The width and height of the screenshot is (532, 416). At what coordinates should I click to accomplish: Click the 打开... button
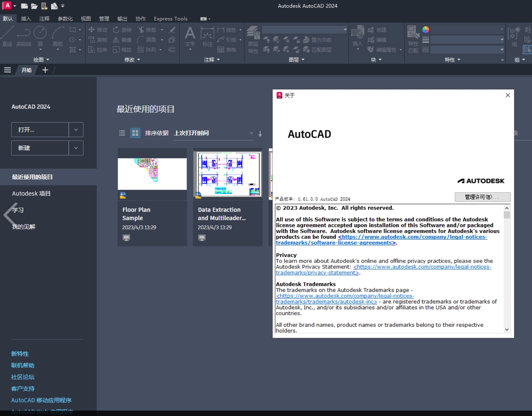tap(40, 130)
